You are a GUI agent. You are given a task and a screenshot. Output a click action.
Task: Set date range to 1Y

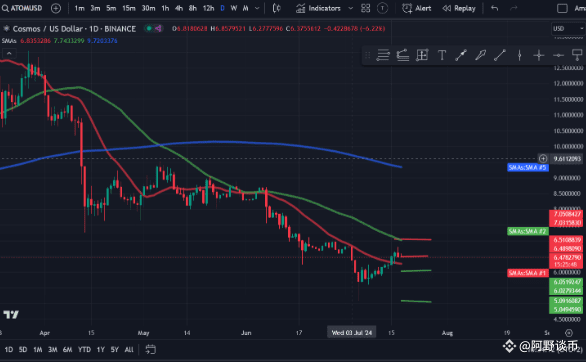(x=101, y=350)
